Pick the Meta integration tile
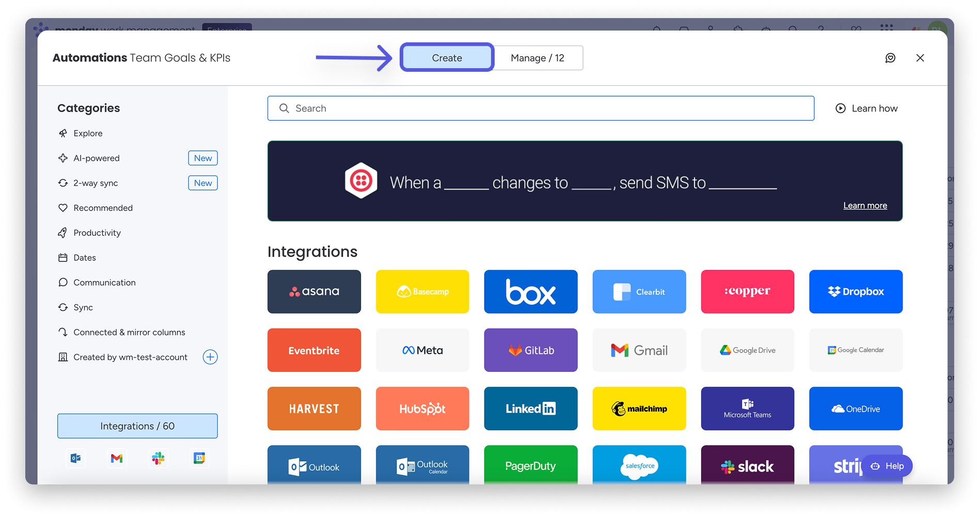 tap(422, 350)
